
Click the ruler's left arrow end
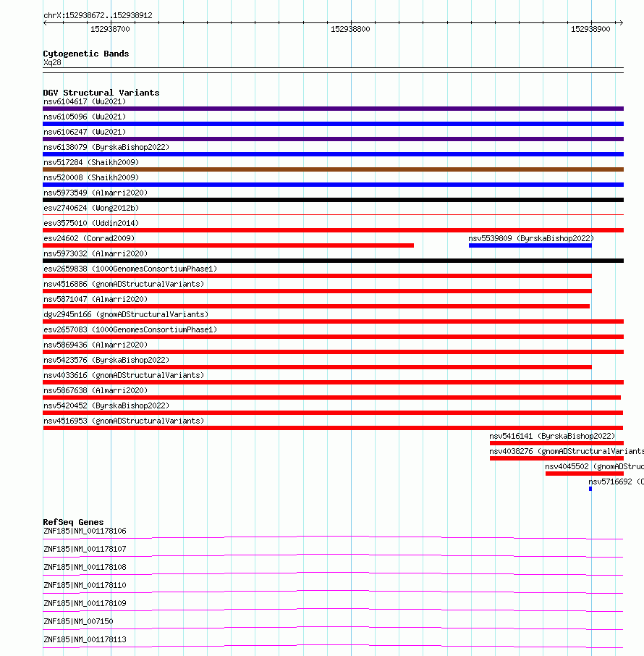click(x=45, y=22)
